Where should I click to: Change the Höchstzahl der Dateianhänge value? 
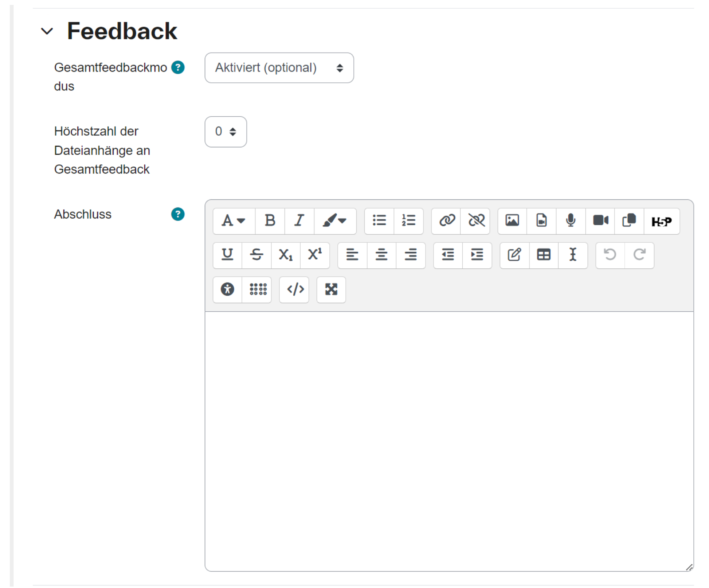[x=226, y=132]
